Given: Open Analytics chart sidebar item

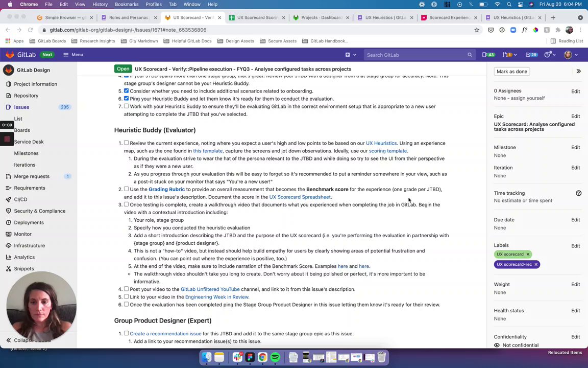Looking at the screenshot, I should click(x=24, y=257).
